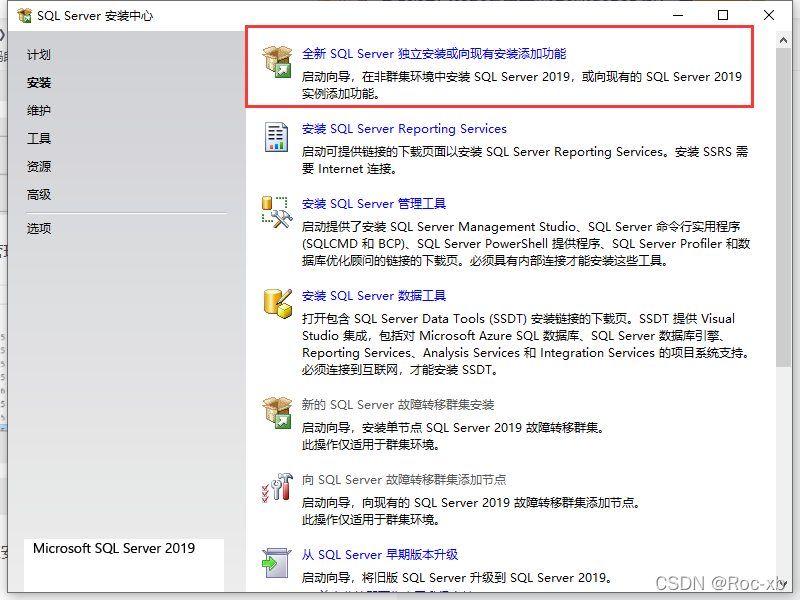The image size is (800, 600).
Task: Click the SQL Server data tools cylinder icon
Action: (276, 303)
